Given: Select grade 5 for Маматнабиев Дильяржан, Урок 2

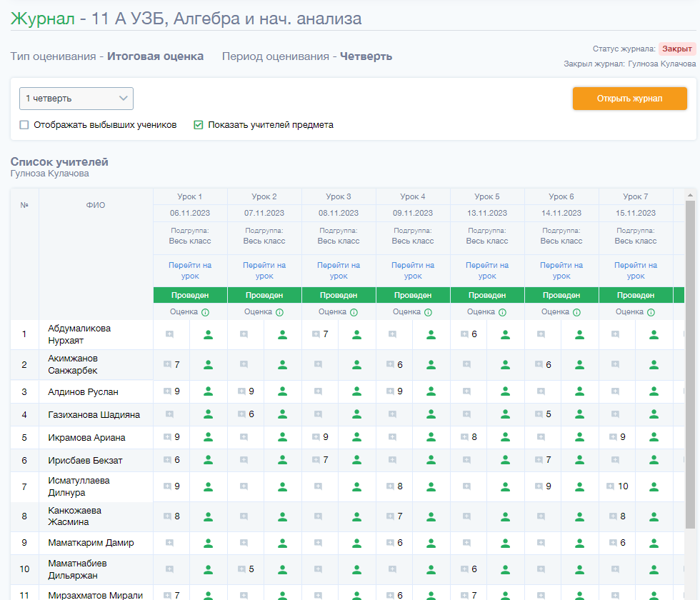Looking at the screenshot, I should [251, 569].
